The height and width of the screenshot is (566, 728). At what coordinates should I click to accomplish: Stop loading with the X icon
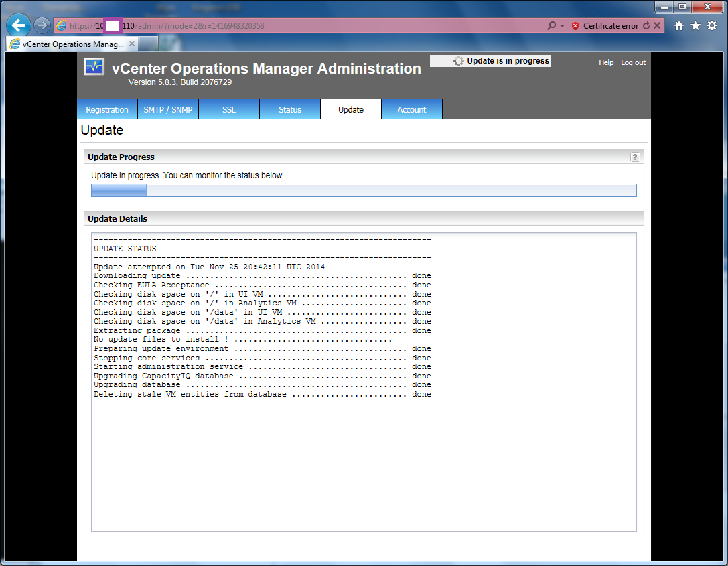(657, 26)
